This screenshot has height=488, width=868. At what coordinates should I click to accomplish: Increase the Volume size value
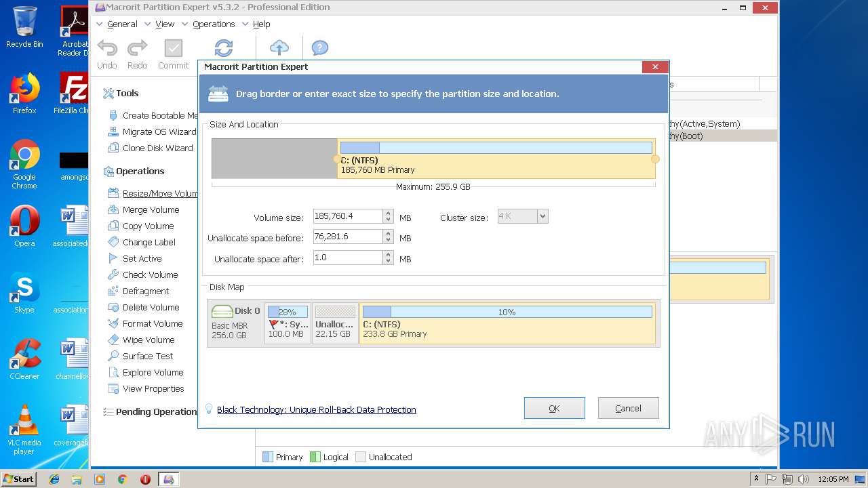tap(388, 213)
